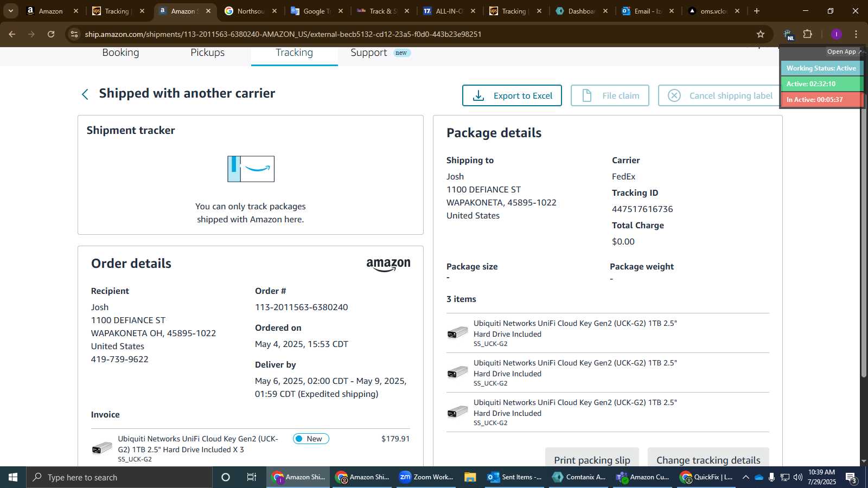Click the microphone tray icon
The image size is (868, 488).
tap(771, 477)
